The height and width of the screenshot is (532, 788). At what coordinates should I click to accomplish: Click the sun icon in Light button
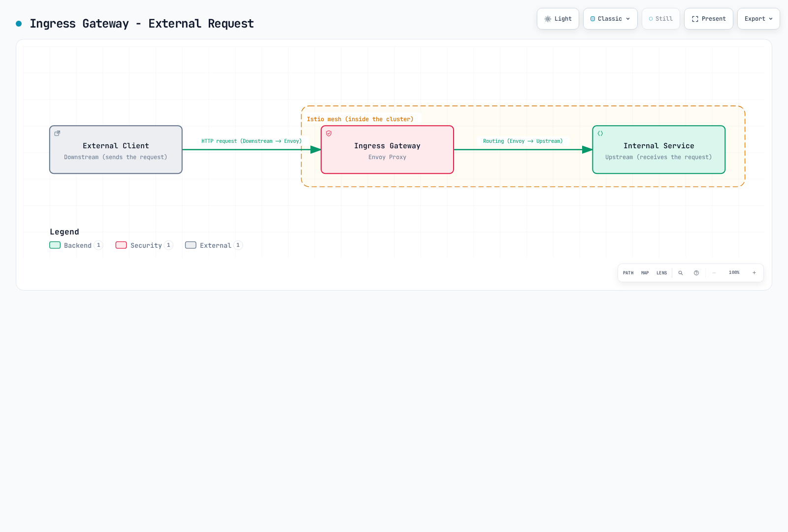coord(548,19)
